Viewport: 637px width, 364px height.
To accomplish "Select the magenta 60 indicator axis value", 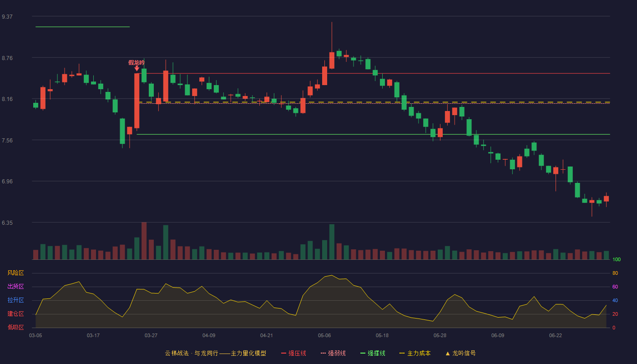I will [x=615, y=287].
